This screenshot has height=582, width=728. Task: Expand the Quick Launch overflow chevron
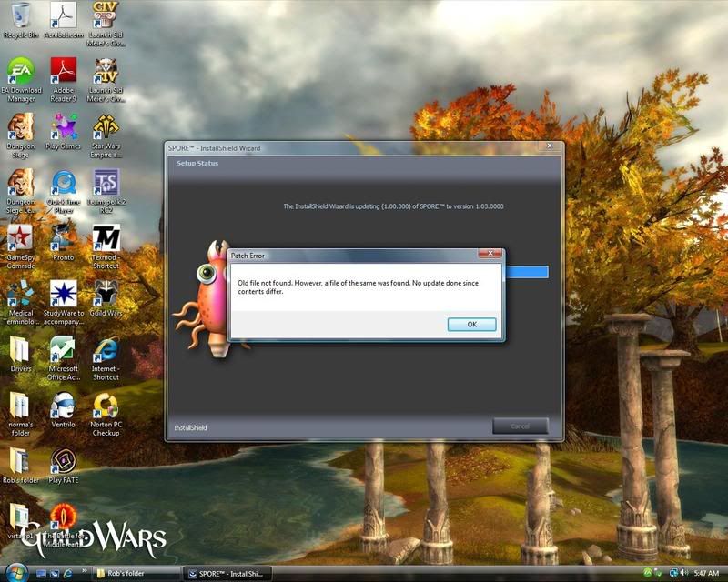[84, 571]
